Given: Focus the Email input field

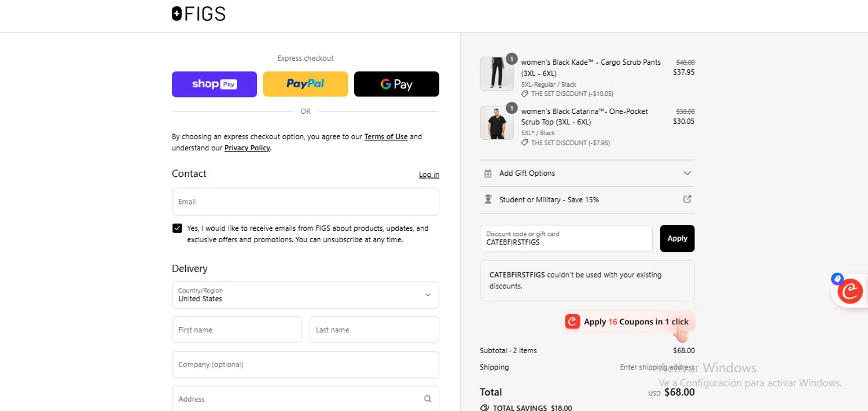Looking at the screenshot, I should [305, 202].
